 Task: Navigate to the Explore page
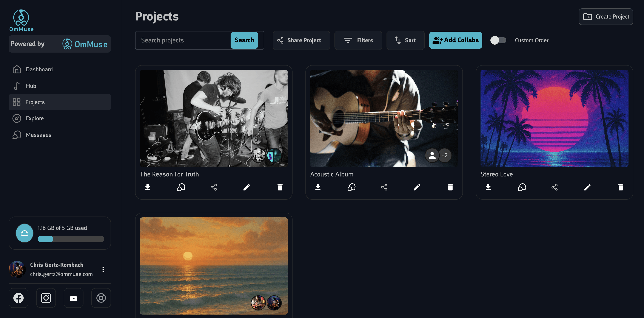click(x=35, y=118)
